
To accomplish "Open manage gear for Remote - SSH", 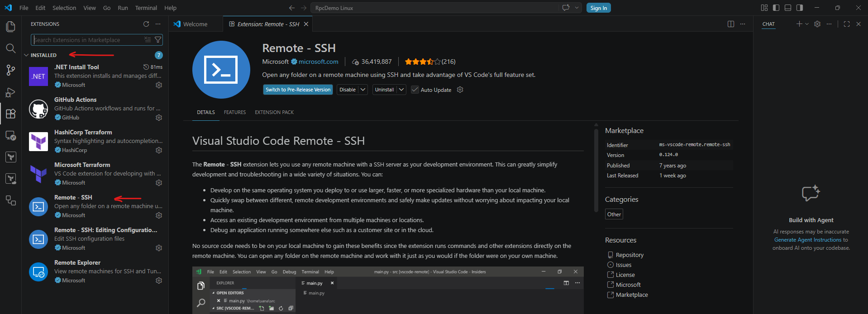I will [x=159, y=215].
